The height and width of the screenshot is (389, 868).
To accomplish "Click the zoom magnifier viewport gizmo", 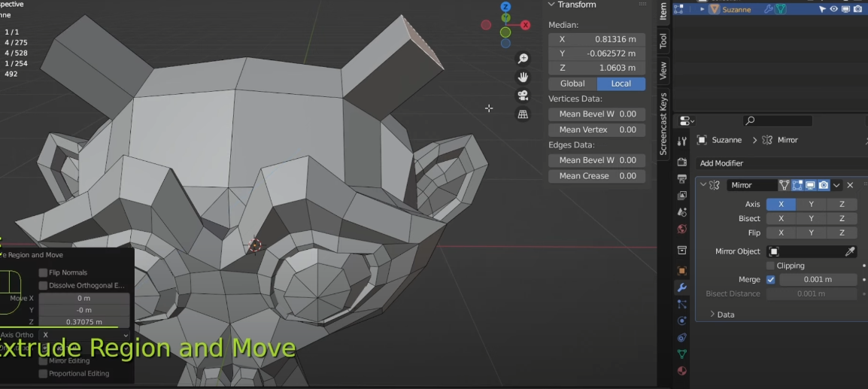I will [523, 58].
